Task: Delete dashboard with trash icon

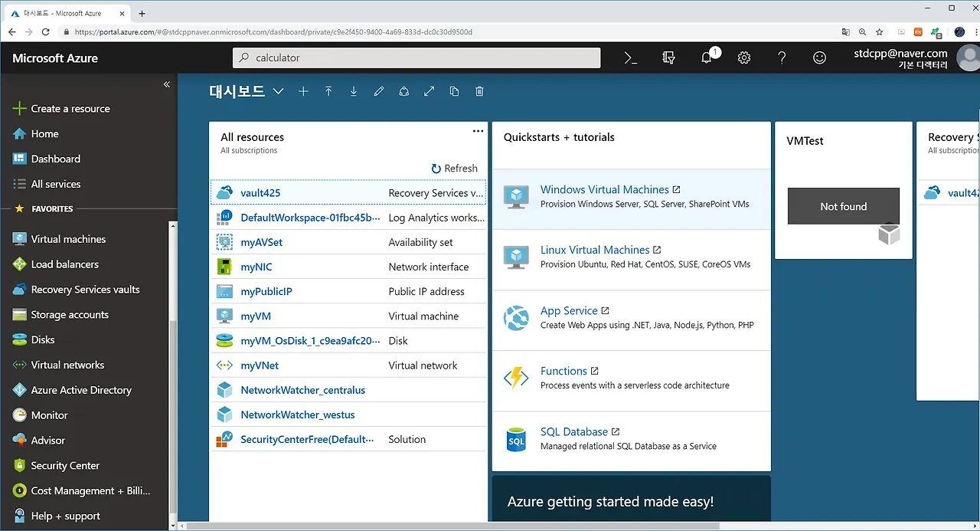Action: pyautogui.click(x=480, y=91)
